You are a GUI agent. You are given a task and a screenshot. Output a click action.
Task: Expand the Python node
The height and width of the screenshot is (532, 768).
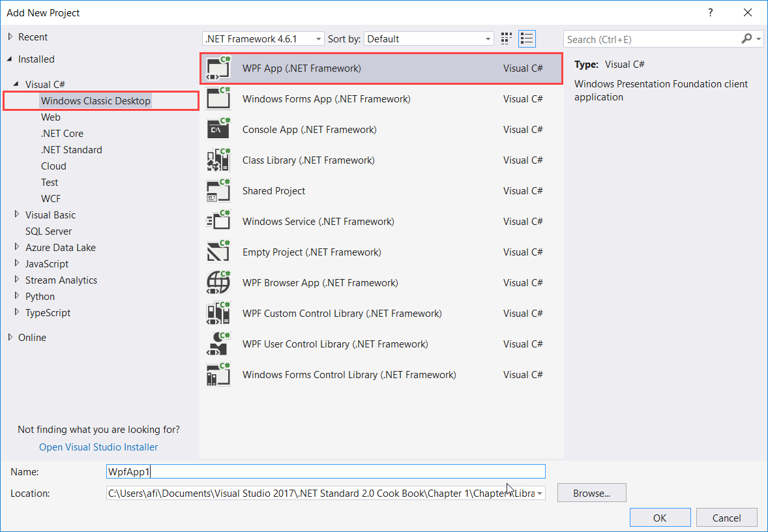click(17, 295)
